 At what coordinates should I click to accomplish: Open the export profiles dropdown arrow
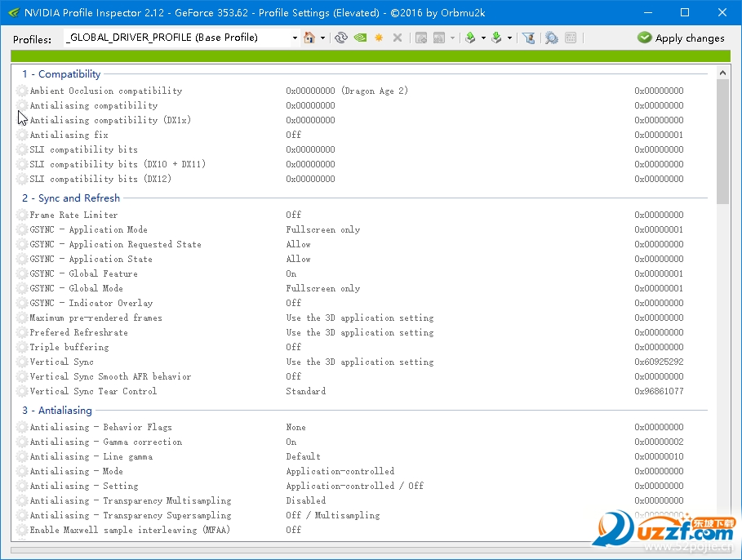483,38
